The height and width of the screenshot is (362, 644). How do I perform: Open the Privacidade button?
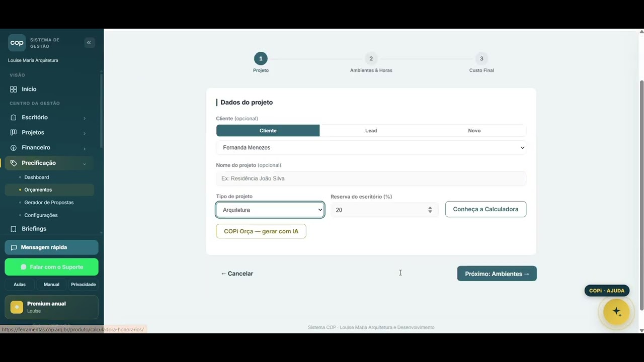click(x=84, y=285)
